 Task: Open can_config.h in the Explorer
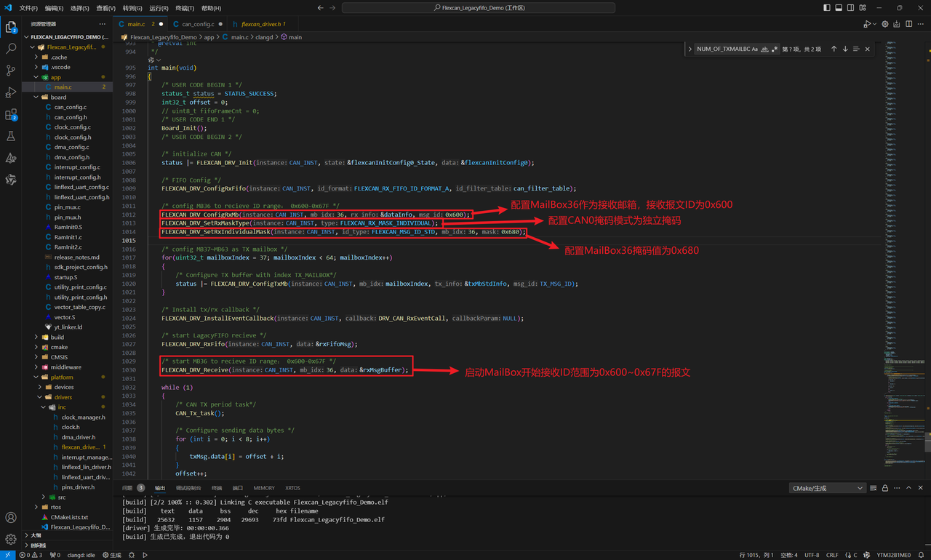point(71,117)
